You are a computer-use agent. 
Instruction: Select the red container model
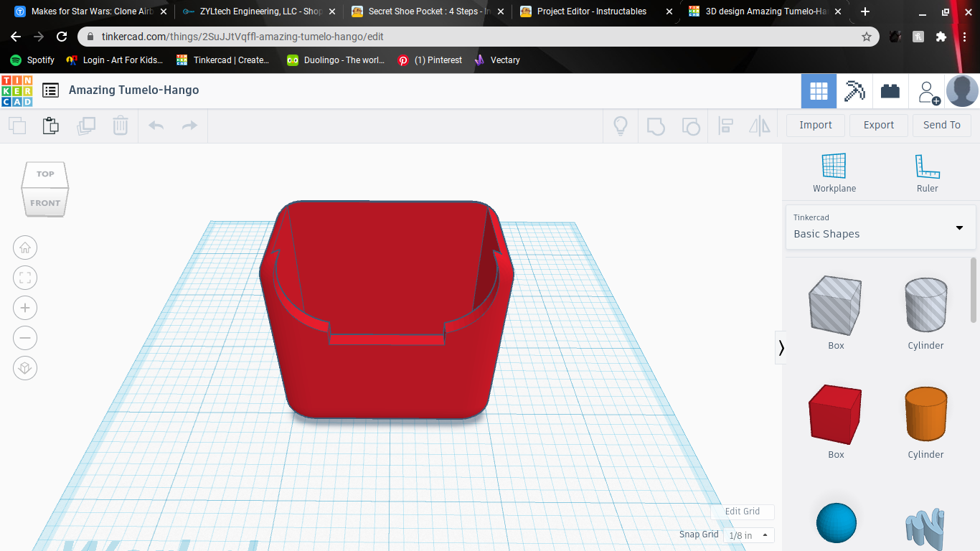[x=387, y=309]
